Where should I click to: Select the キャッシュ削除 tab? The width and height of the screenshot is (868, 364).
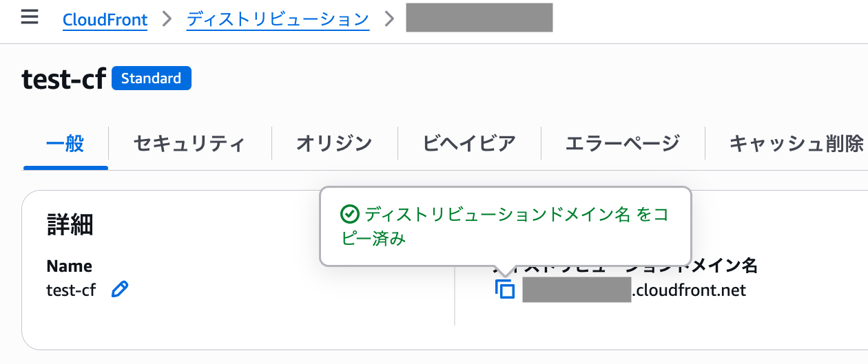(x=796, y=144)
